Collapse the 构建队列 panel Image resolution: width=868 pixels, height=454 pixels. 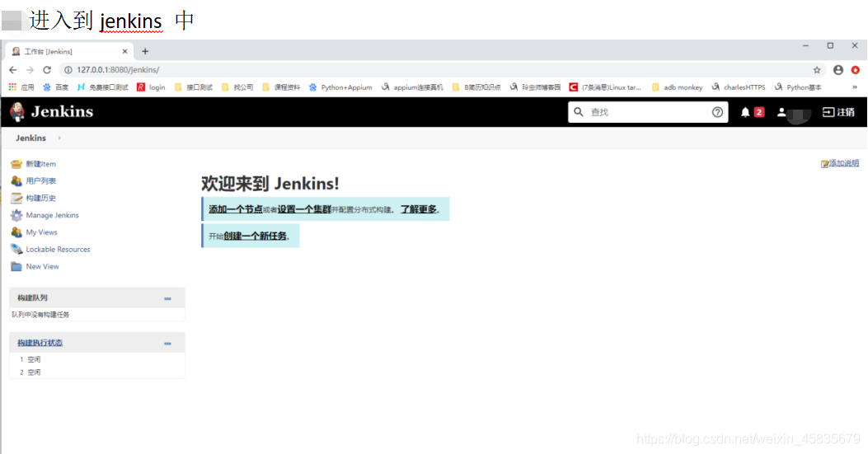[x=167, y=299]
